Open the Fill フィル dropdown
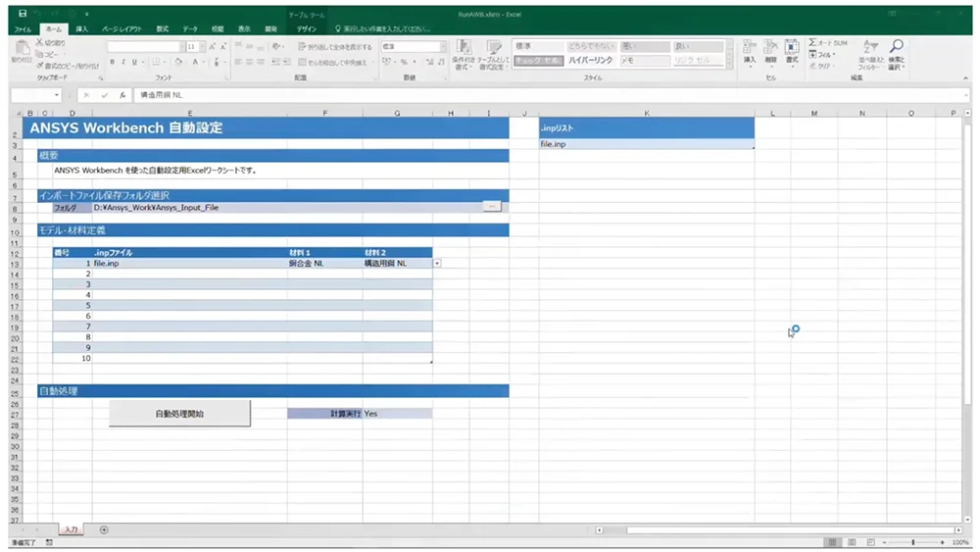Image resolution: width=980 pixels, height=552 pixels. tap(822, 54)
